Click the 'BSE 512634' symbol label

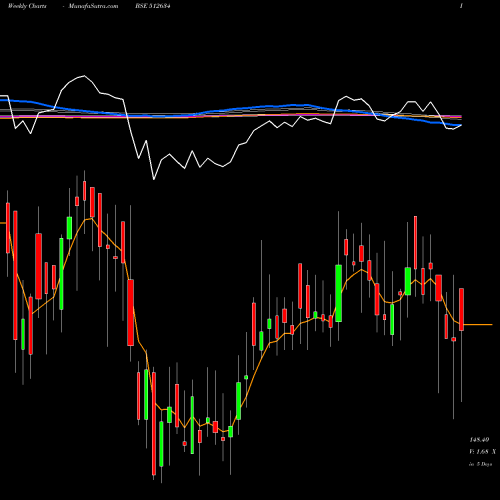(153, 6)
